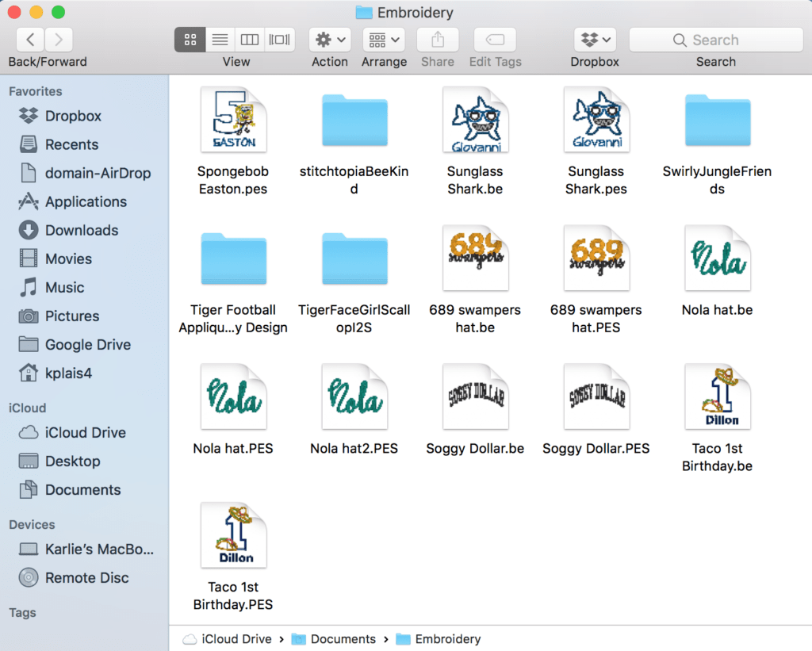Open the Arrange dropdown menu
The image size is (812, 651).
coord(384,40)
